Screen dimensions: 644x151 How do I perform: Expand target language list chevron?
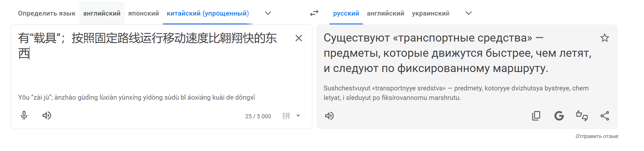(469, 13)
